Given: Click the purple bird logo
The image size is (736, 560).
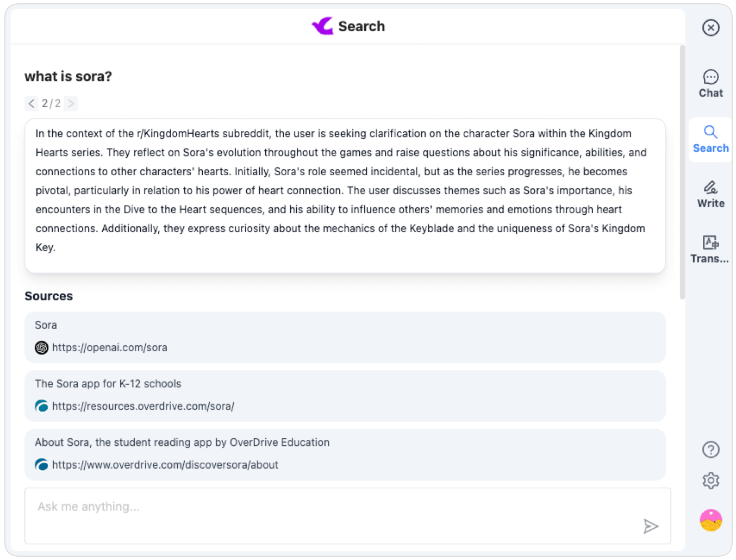Looking at the screenshot, I should 322,26.
